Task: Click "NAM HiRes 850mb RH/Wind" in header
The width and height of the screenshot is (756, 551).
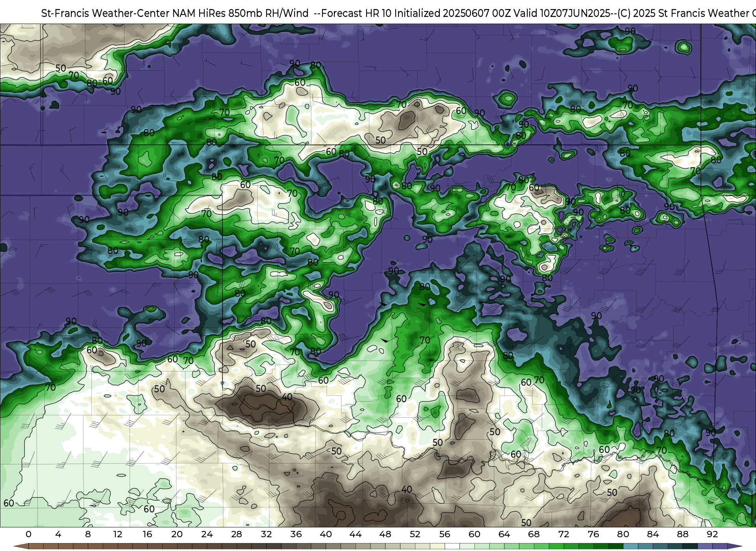Action: [241, 13]
